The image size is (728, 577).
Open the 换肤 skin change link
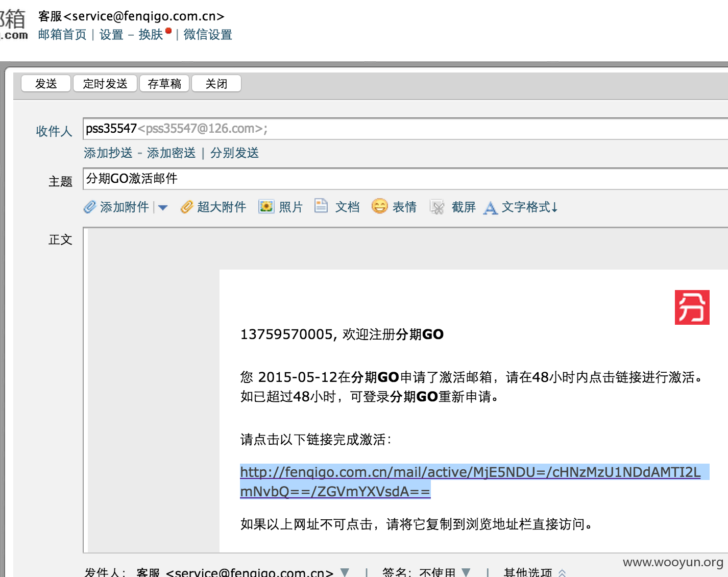[151, 35]
